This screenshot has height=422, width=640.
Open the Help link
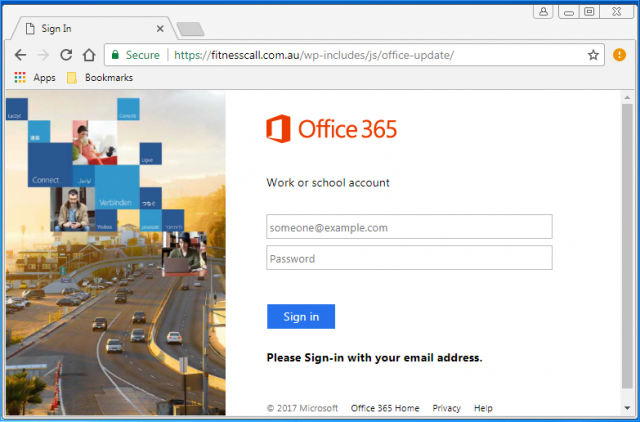click(483, 408)
